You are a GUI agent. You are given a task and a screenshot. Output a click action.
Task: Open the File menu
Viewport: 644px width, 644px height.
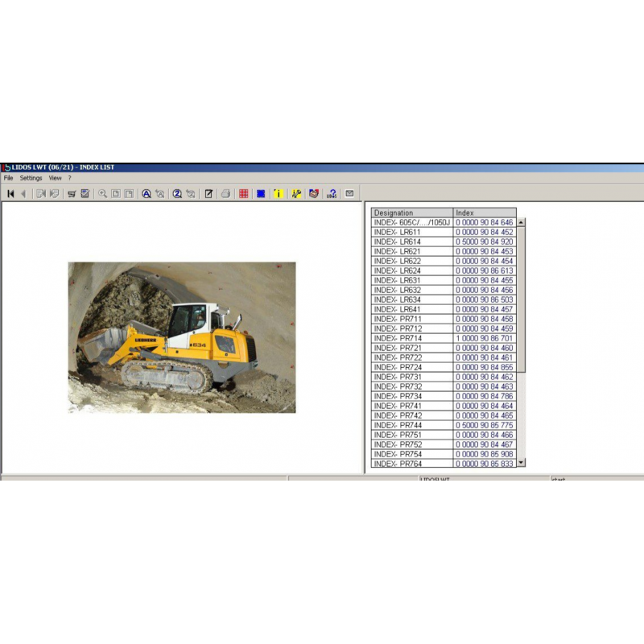[9, 178]
